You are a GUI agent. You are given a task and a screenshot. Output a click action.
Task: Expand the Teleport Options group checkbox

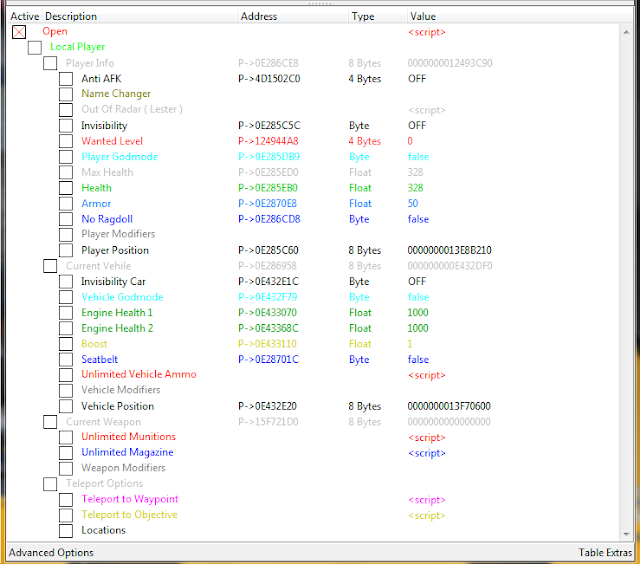click(50, 484)
